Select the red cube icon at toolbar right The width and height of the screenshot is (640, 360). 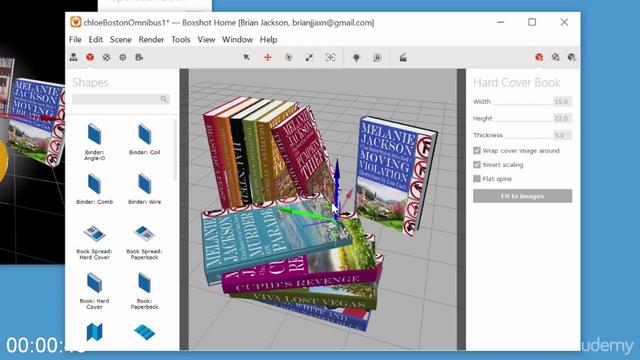539,58
